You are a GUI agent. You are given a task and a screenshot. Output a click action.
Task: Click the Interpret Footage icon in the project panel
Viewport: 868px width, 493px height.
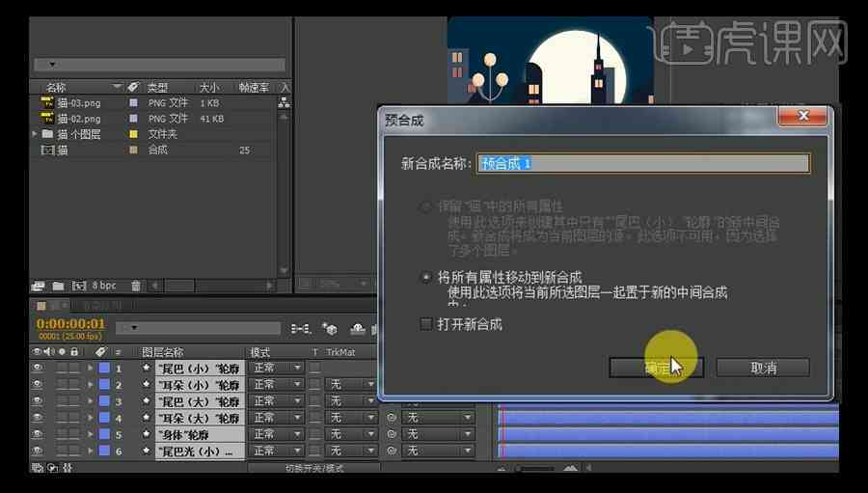(x=38, y=286)
